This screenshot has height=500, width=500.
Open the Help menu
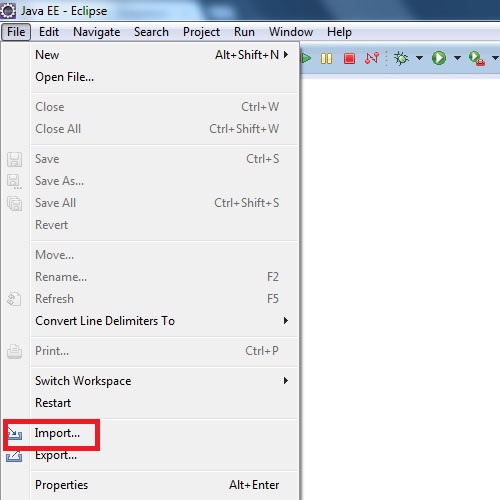point(339,32)
